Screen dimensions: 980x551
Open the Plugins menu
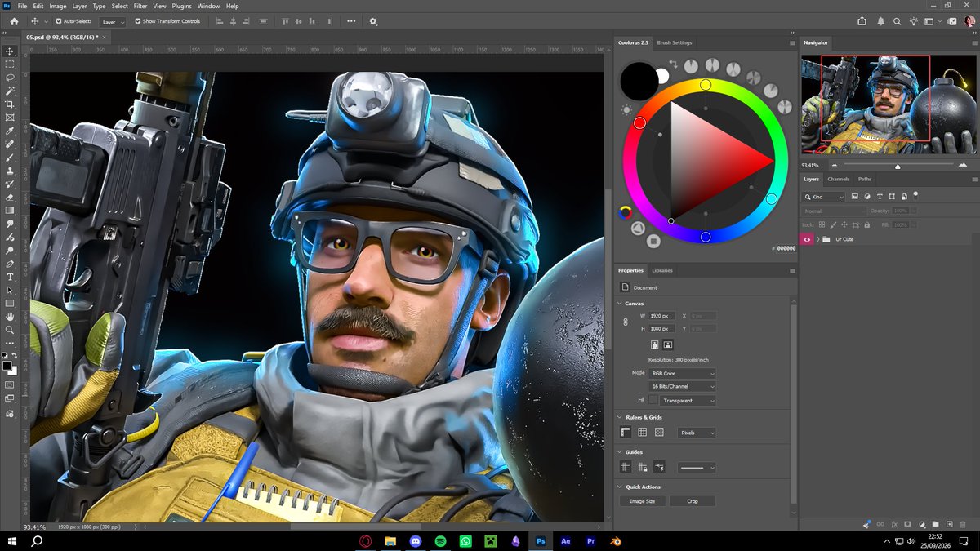181,6
